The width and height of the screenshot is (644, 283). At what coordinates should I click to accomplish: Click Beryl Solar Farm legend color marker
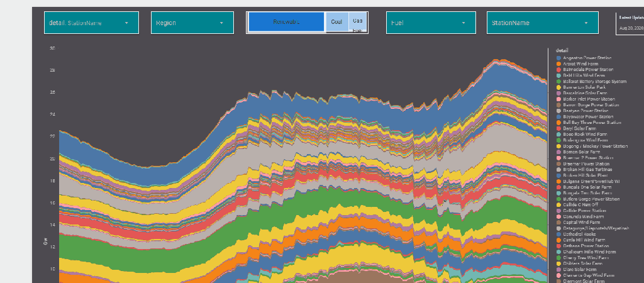point(558,128)
